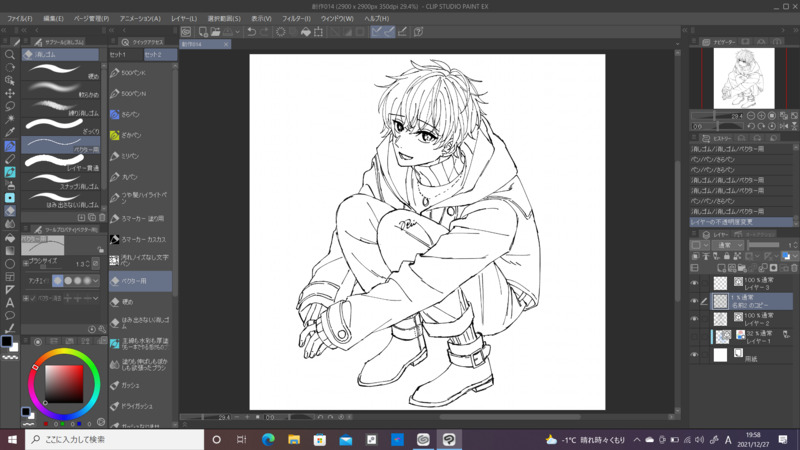Open the レイヤー(L) menu
The width and height of the screenshot is (800, 450).
click(184, 18)
